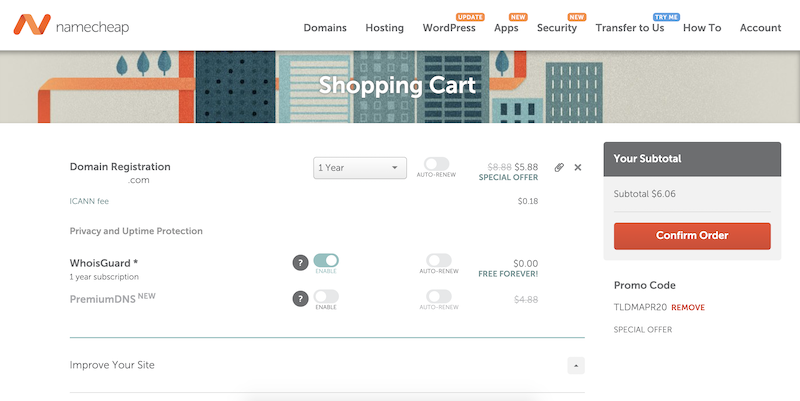800x401 pixels.
Task: Open the Domains menu
Action: (x=325, y=28)
